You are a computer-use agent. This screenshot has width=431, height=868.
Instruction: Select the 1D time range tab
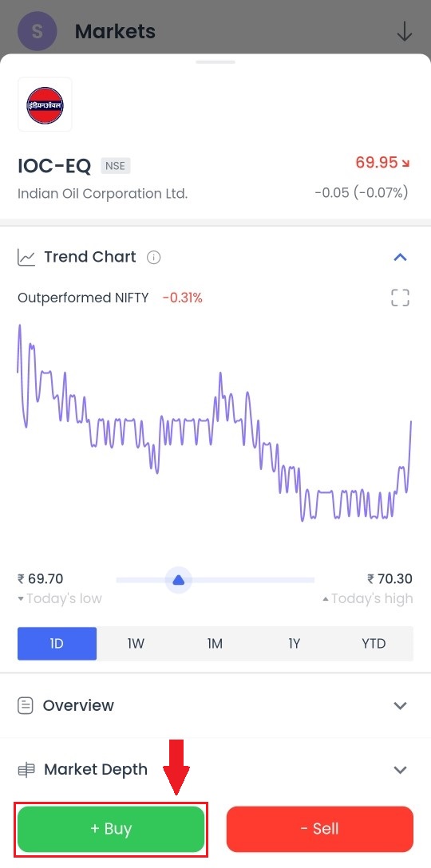(57, 643)
